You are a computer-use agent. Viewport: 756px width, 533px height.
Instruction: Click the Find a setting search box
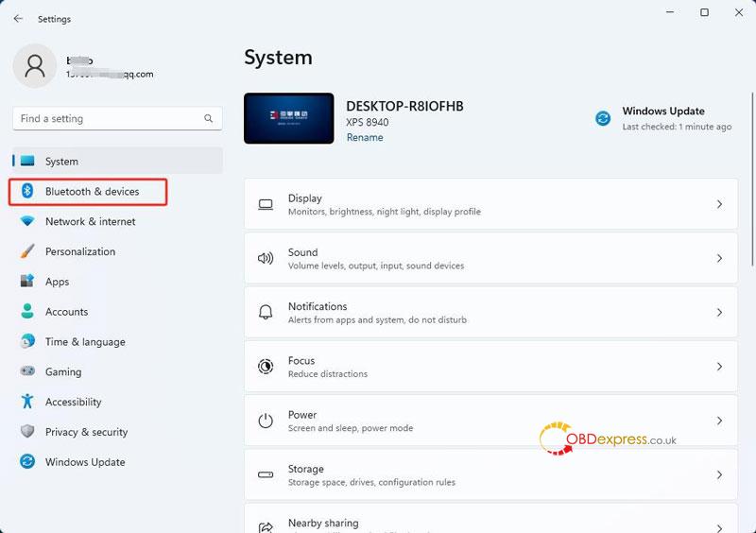point(109,119)
